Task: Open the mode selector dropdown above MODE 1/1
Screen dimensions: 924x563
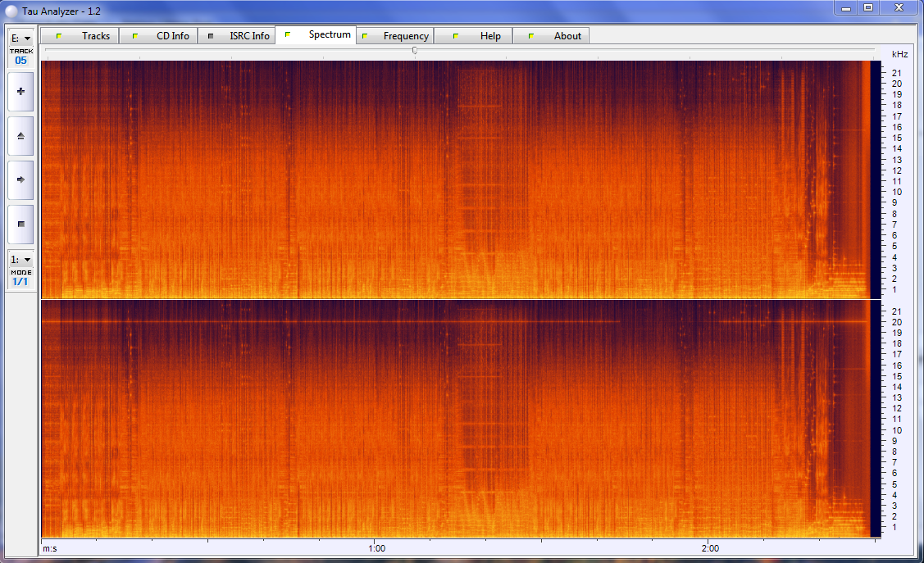Action: tap(20, 258)
